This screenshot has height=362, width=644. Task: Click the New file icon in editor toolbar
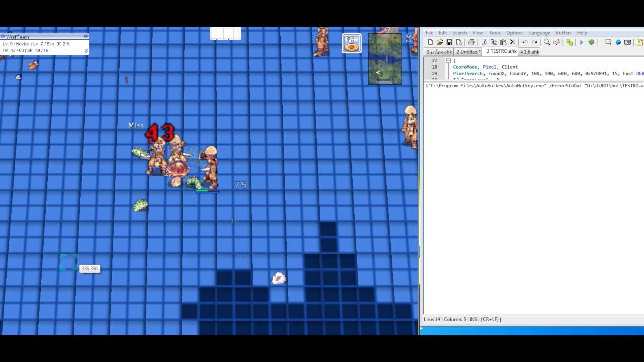point(430,42)
